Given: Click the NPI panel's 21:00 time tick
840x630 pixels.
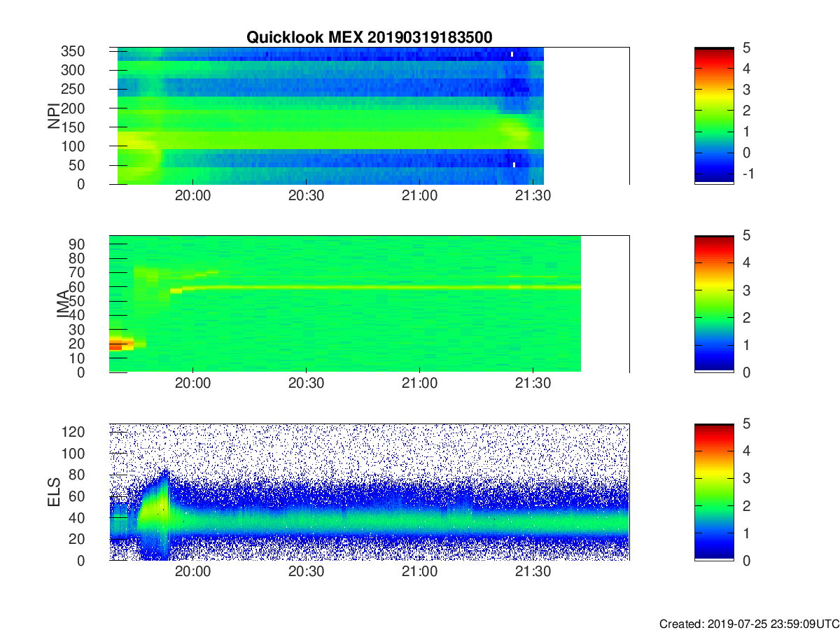Looking at the screenshot, I should coord(419,197).
